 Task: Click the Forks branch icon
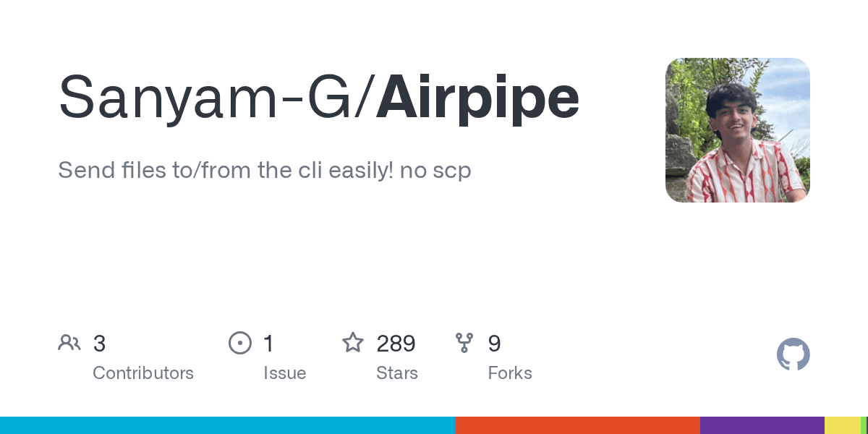tap(464, 343)
